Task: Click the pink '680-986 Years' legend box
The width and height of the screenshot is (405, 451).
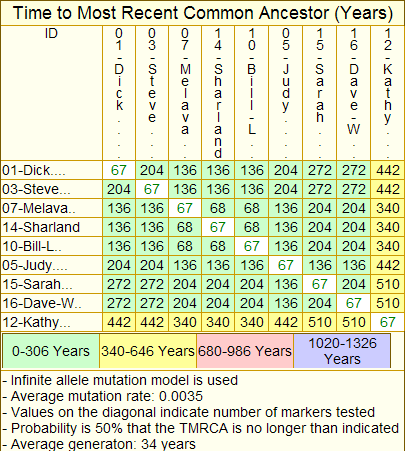Action: pyautogui.click(x=245, y=351)
